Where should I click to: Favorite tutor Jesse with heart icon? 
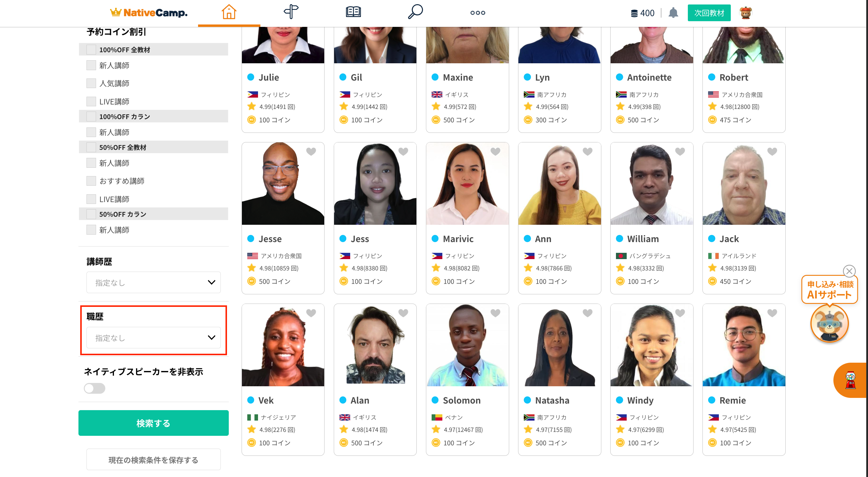pos(311,151)
